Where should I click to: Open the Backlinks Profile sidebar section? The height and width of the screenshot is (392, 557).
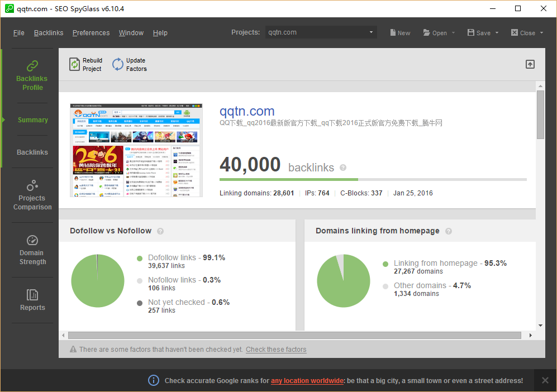tap(32, 75)
